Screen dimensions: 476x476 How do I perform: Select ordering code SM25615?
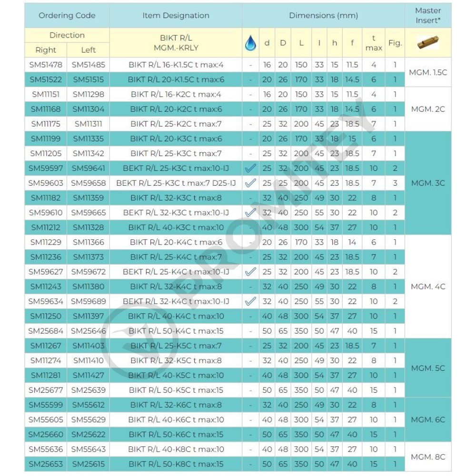tap(89, 464)
